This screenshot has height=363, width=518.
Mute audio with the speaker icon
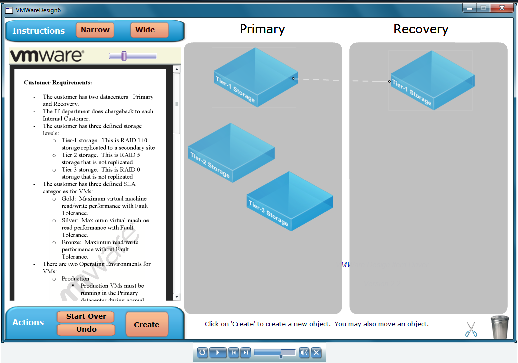[x=304, y=352]
